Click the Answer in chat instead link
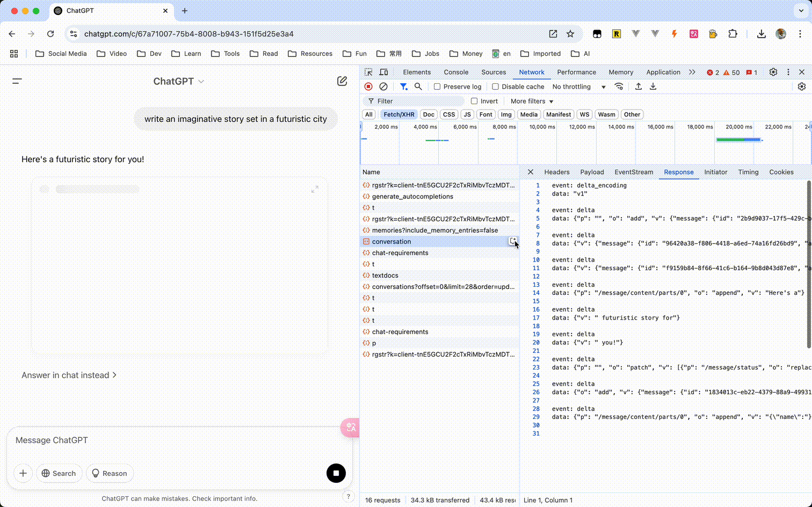 point(69,375)
